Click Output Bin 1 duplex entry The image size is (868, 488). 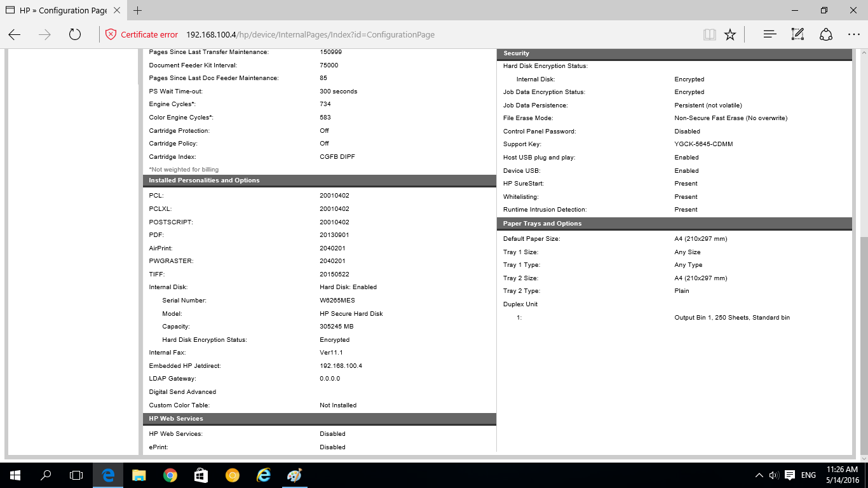pos(732,318)
